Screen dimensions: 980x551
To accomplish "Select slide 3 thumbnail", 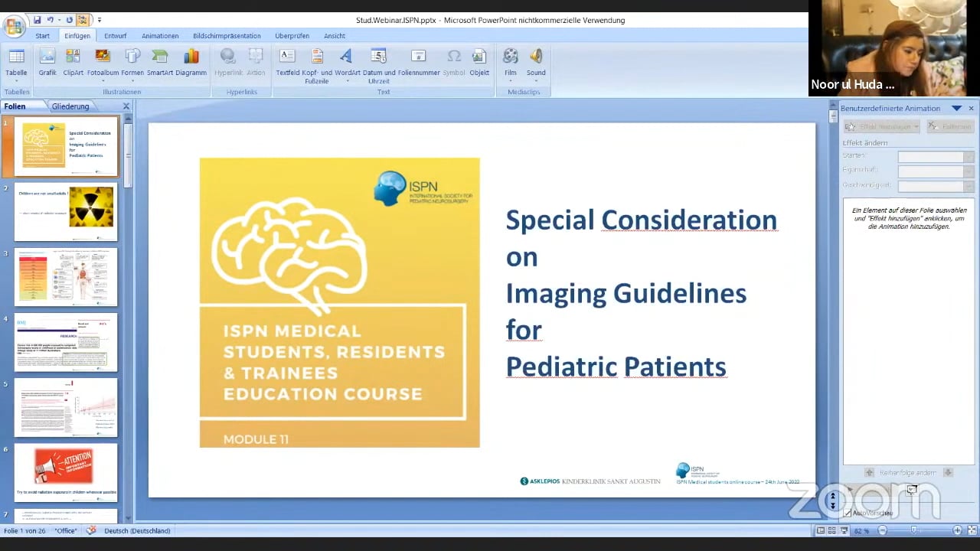I will (x=66, y=276).
